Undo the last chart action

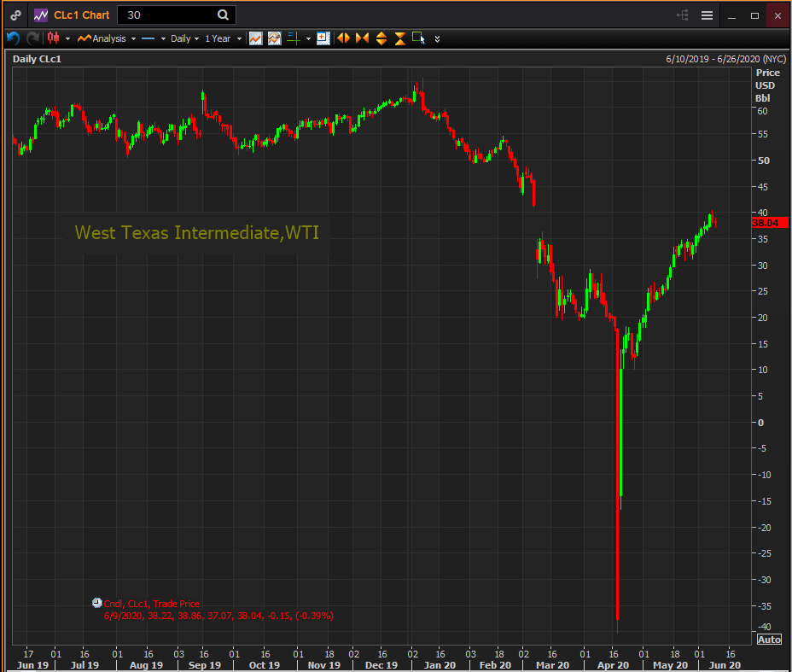(x=13, y=38)
